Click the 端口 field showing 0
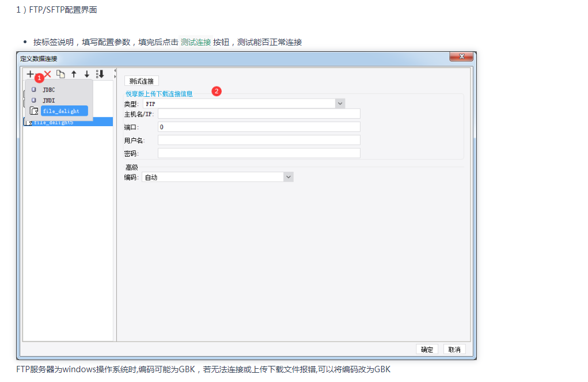 pos(259,127)
